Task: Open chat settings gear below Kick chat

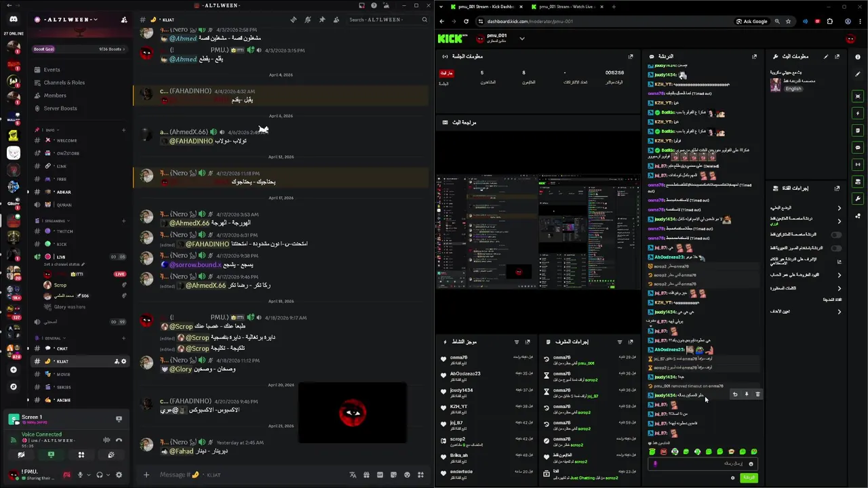Action: point(732,478)
